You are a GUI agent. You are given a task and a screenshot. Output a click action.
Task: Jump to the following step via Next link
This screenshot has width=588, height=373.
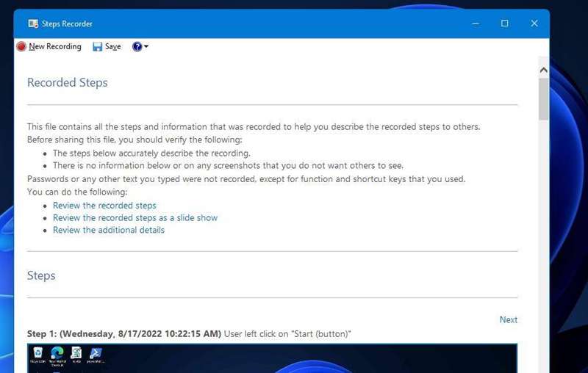click(x=508, y=319)
